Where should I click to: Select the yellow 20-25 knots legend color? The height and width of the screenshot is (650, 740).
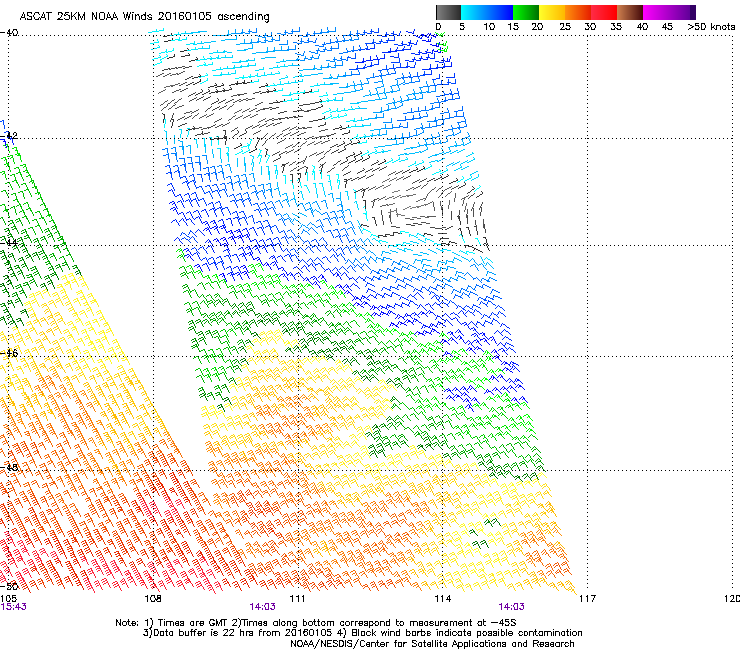click(x=552, y=12)
